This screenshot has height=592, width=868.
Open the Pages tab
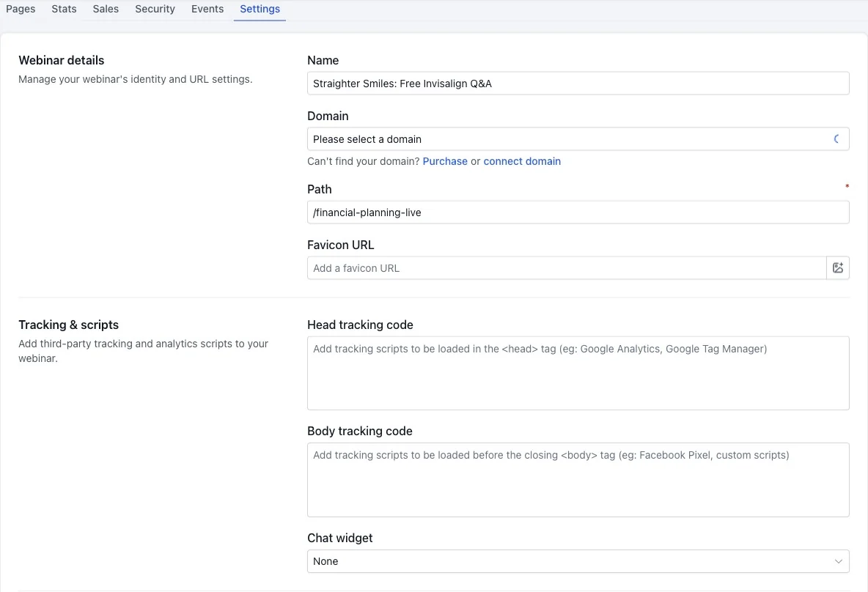coord(21,9)
